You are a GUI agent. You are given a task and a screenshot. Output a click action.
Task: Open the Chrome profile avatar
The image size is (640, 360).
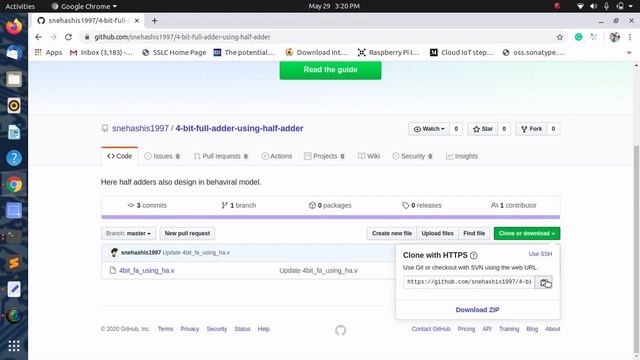pos(614,37)
